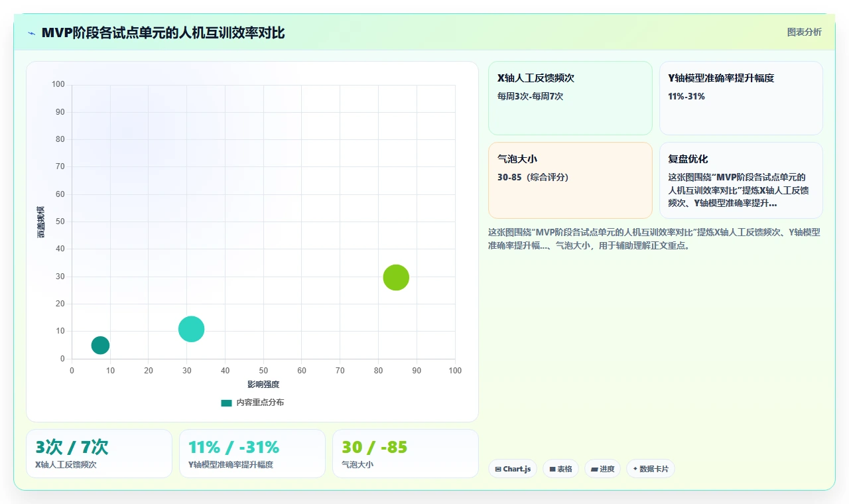This screenshot has height=504, width=849.
Task: Select the 数据卡片 tag
Action: pos(650,469)
